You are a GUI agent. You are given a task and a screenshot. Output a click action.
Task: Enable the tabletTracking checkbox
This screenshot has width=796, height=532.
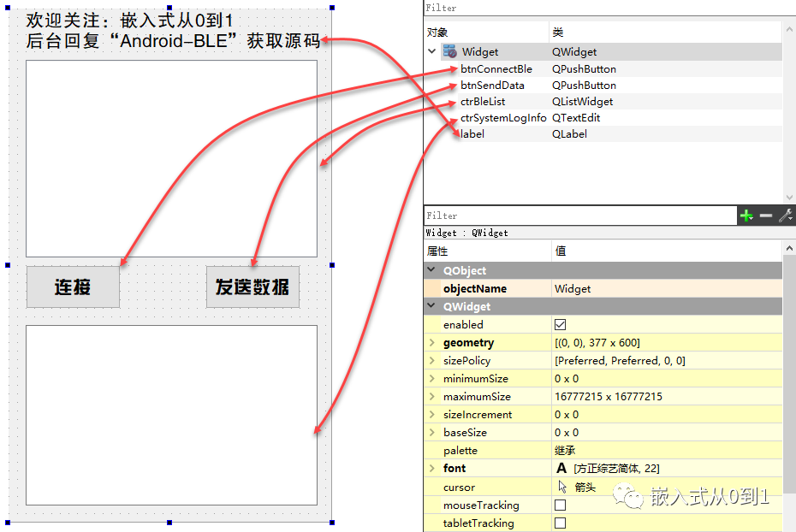[x=560, y=523]
